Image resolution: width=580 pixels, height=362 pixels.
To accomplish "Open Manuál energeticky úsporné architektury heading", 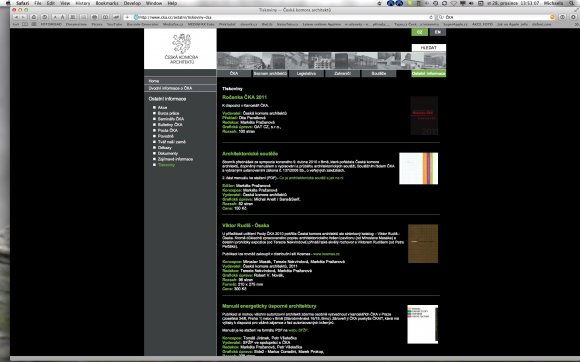I will (269, 306).
